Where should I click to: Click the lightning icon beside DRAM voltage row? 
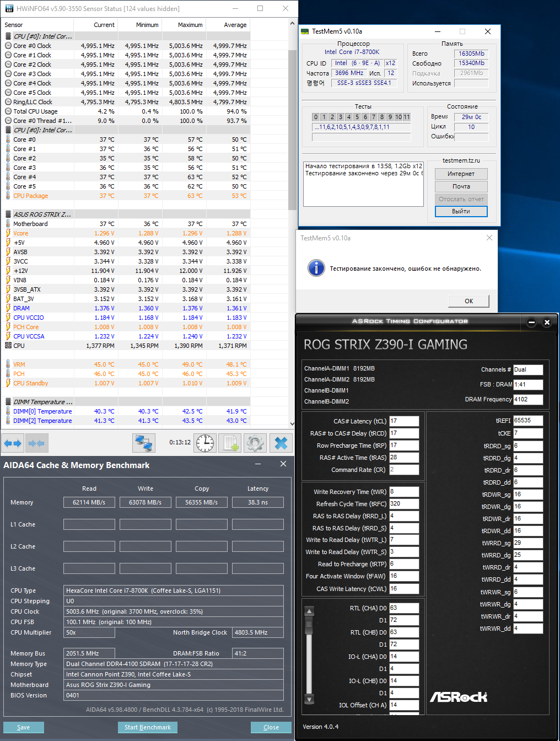[8, 308]
